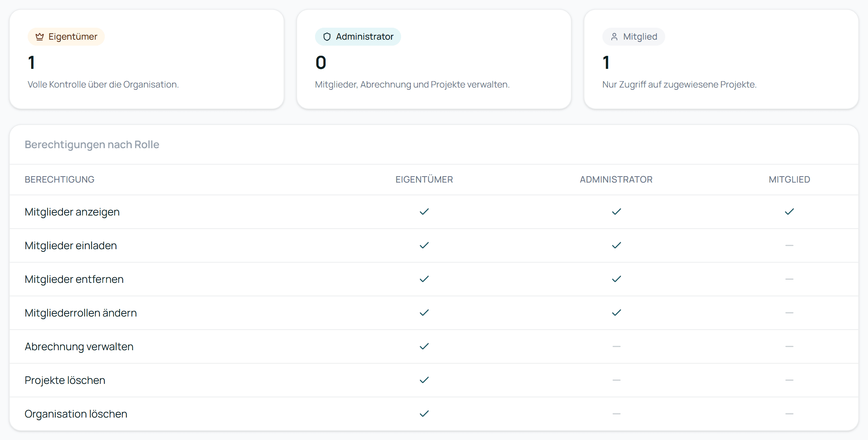This screenshot has width=868, height=440.
Task: Click Eigentümer checkmark for Mitglieder entfernen
Action: pos(424,279)
